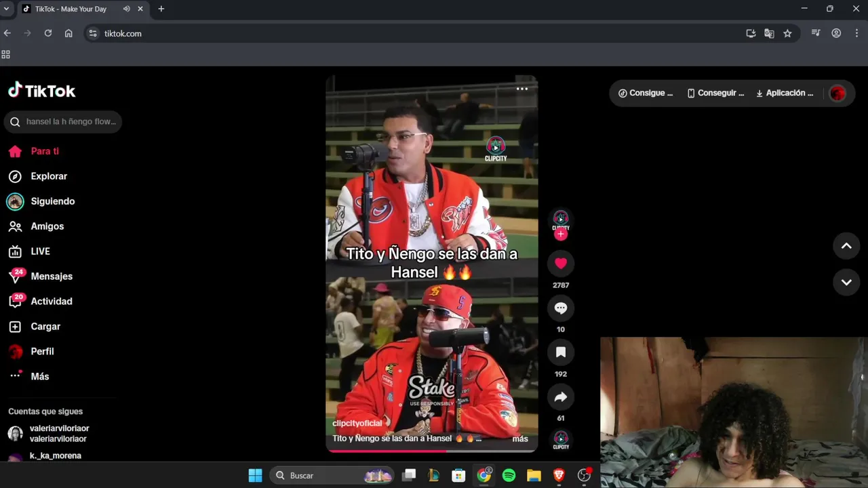This screenshot has height=488, width=868.
Task: Open League of Legends taskbar icon
Action: coord(433,476)
